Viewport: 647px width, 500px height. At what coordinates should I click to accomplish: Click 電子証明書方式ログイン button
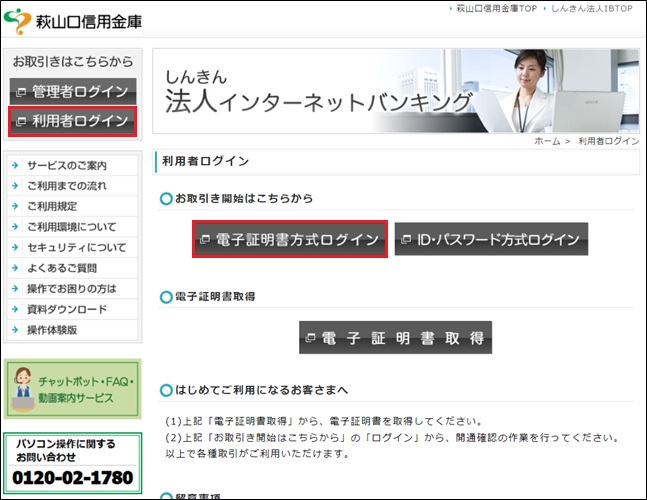tap(289, 240)
